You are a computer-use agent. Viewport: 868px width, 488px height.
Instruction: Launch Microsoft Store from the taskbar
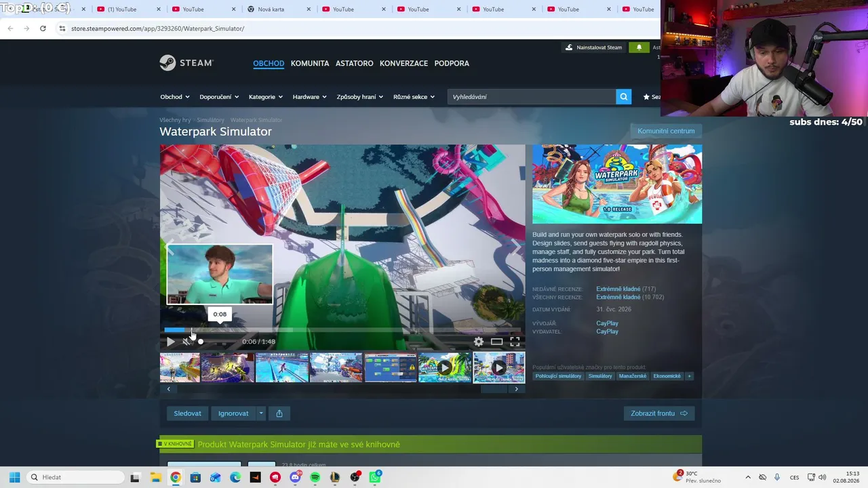195,477
